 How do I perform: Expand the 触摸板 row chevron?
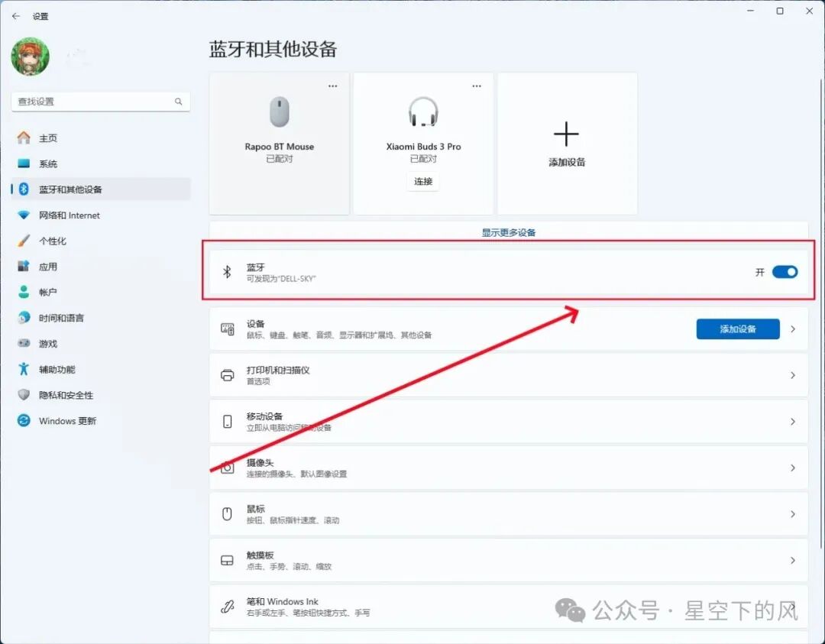[x=792, y=560]
